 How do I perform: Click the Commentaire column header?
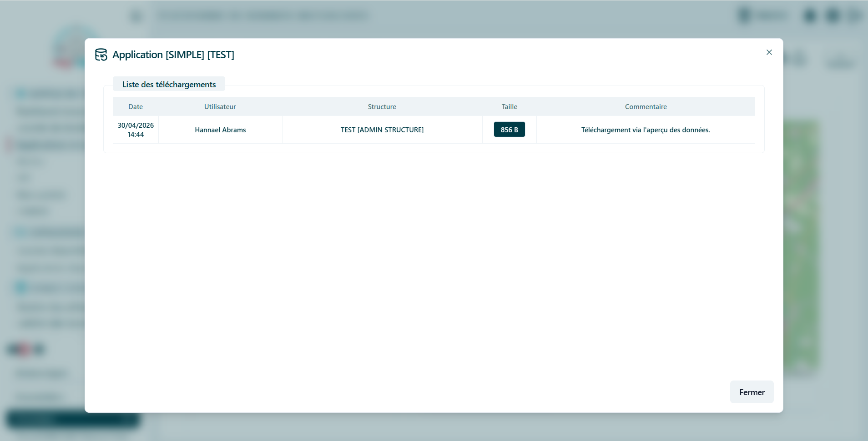click(x=646, y=106)
